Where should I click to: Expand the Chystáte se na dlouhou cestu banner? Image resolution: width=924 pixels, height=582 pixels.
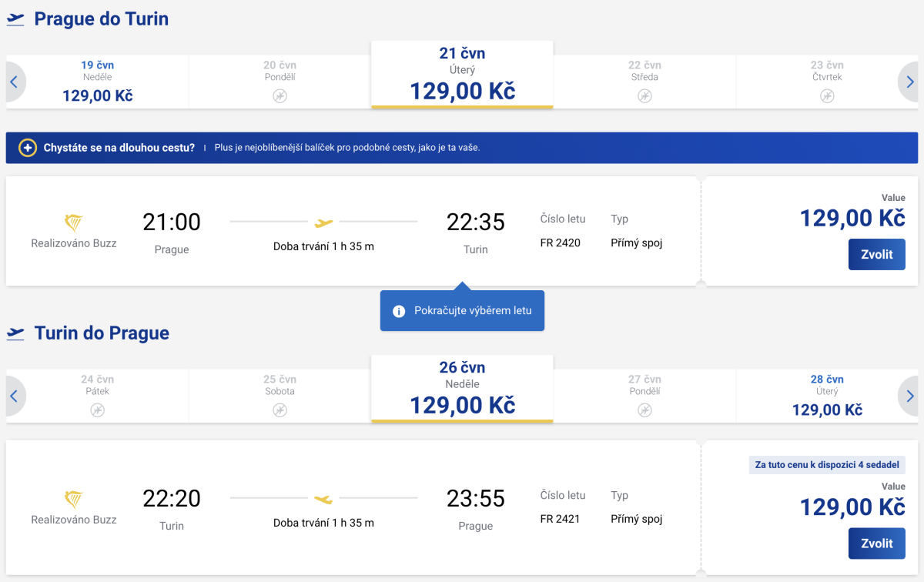point(119,148)
